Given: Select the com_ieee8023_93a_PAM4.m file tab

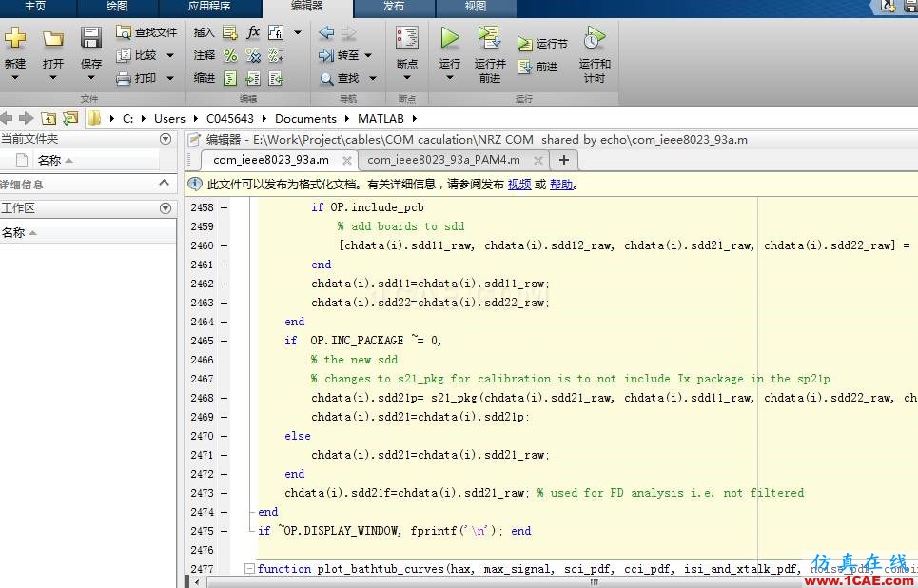Looking at the screenshot, I should click(x=443, y=160).
